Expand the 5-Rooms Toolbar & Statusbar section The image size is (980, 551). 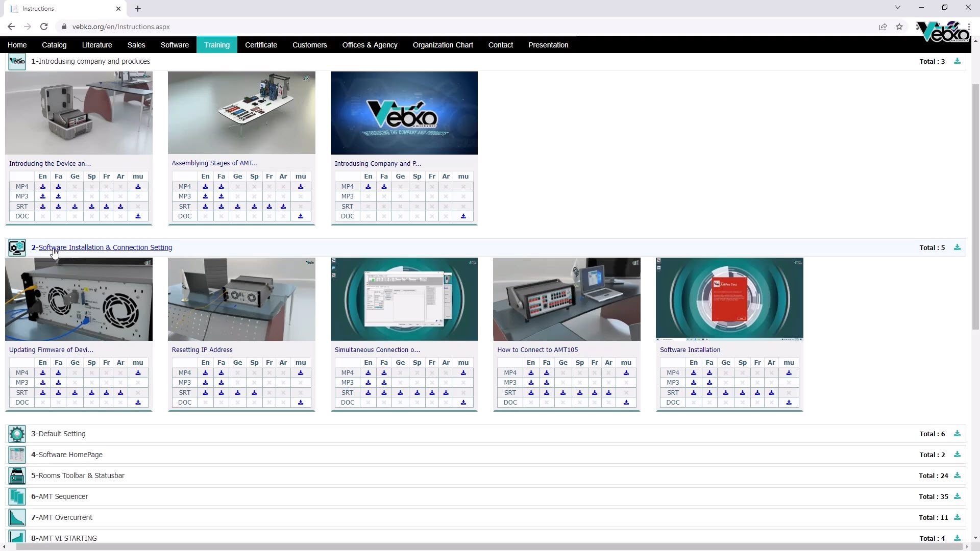[78, 475]
